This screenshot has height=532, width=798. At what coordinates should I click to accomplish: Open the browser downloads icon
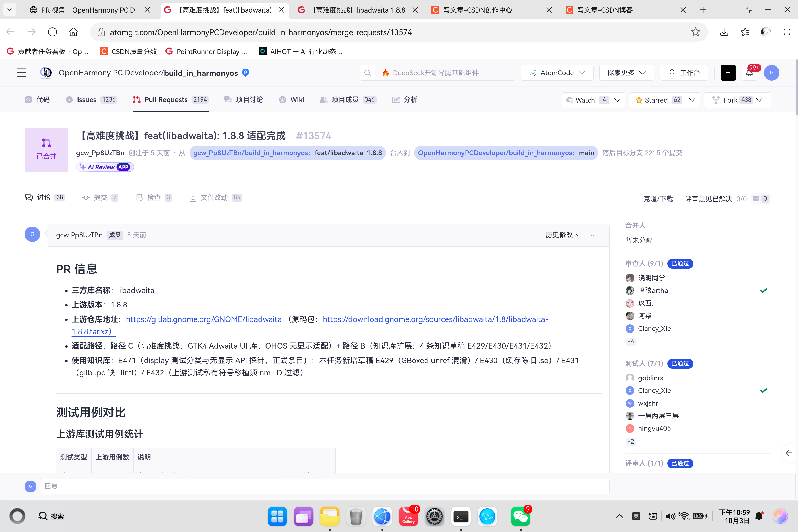tap(724, 32)
